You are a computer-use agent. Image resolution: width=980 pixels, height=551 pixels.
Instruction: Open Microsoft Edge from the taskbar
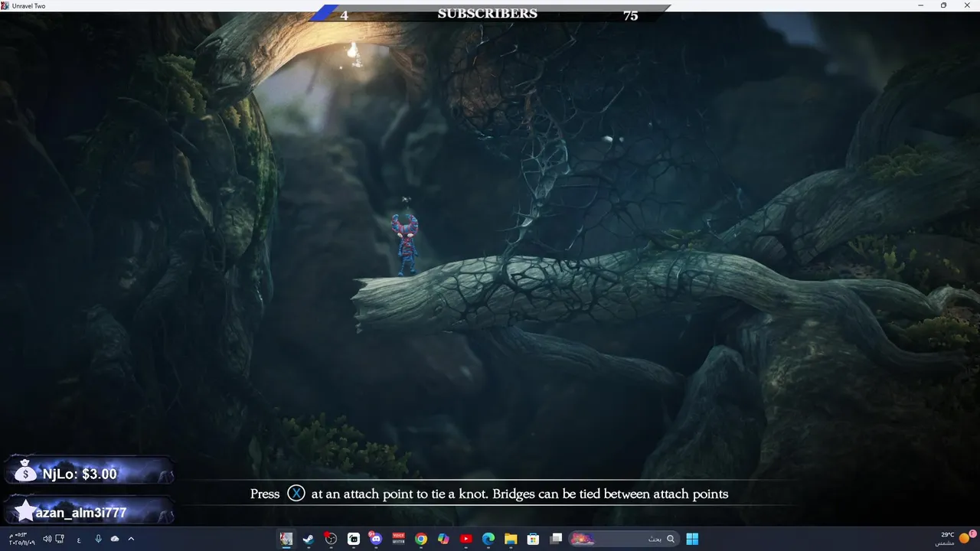tap(488, 539)
